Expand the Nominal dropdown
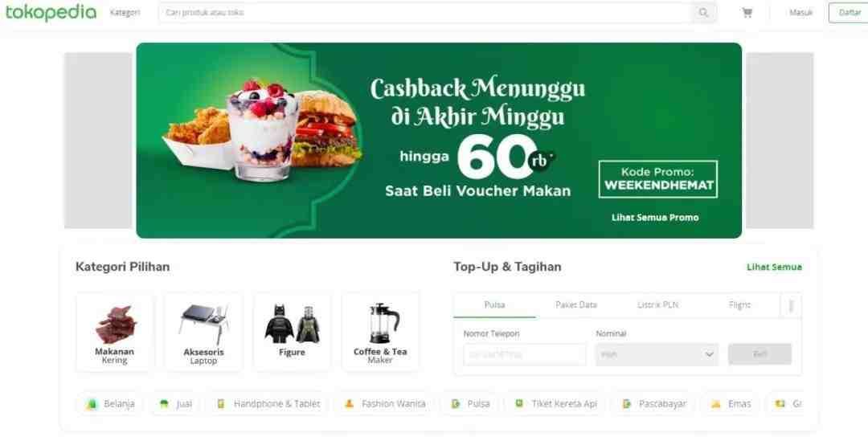This screenshot has width=868, height=437. click(657, 354)
